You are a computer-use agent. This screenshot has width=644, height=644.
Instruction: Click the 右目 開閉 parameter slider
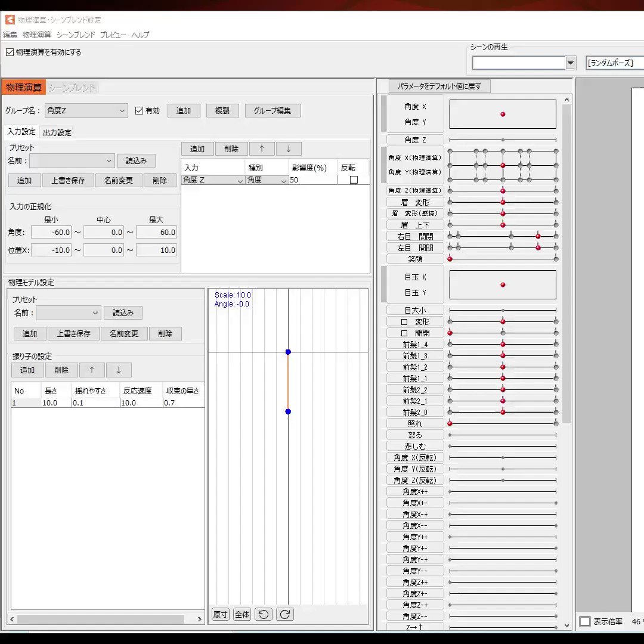pyautogui.click(x=503, y=236)
